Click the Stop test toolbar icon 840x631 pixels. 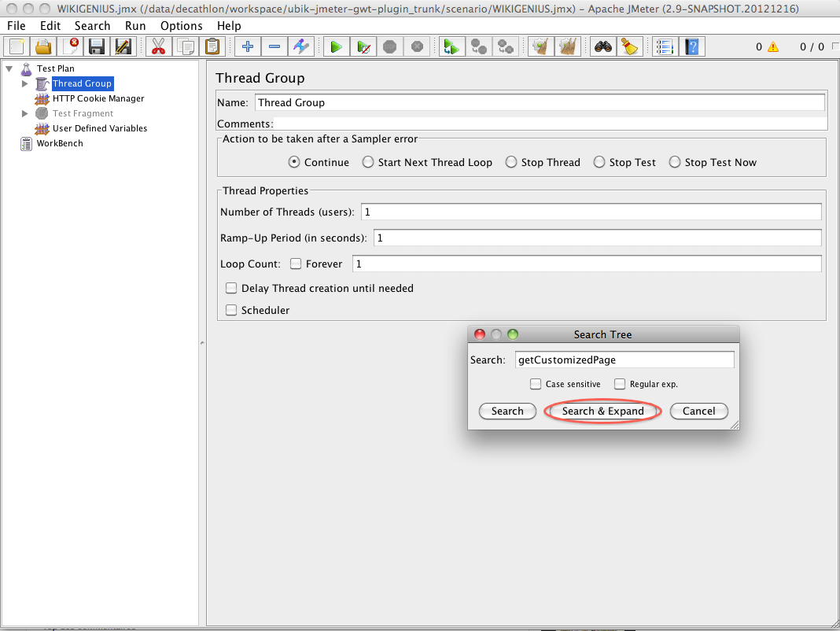(389, 46)
